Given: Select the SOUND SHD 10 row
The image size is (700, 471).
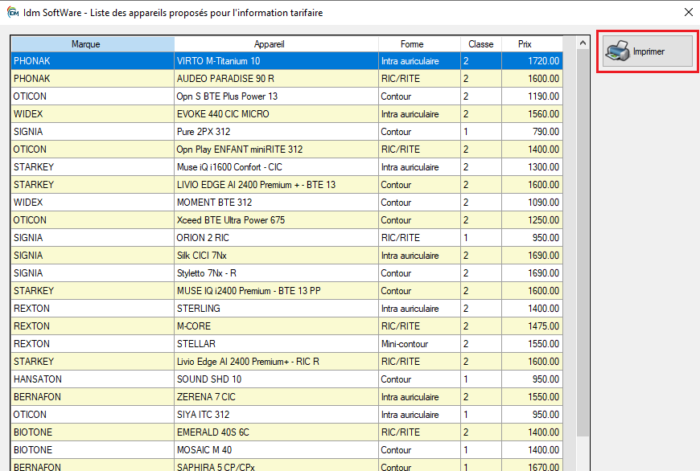Looking at the screenshot, I should click(x=287, y=379).
